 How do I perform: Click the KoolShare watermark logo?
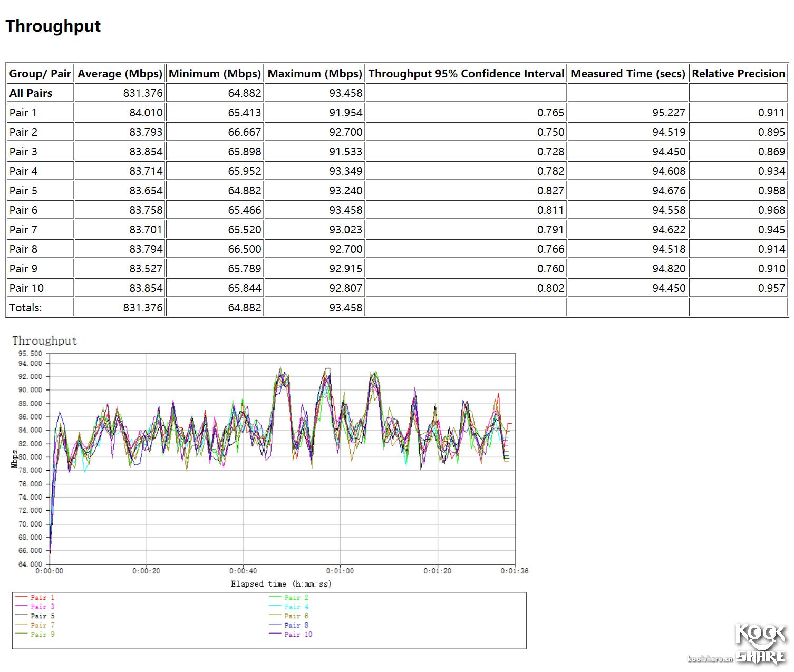tap(758, 644)
